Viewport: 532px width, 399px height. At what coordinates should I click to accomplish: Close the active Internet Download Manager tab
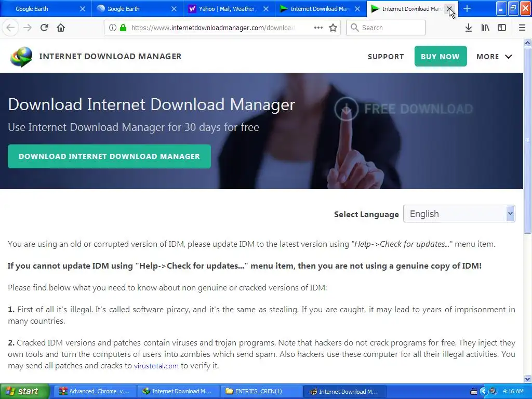[449, 9]
